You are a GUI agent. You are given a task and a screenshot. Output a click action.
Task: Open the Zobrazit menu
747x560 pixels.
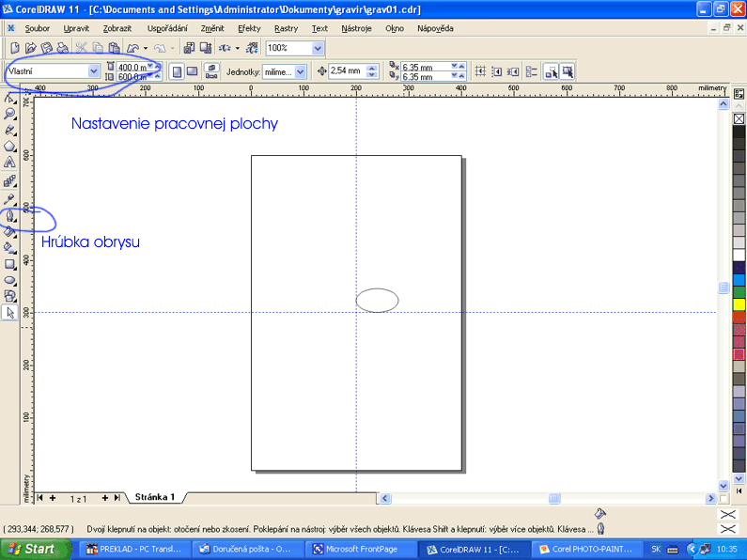[117, 28]
